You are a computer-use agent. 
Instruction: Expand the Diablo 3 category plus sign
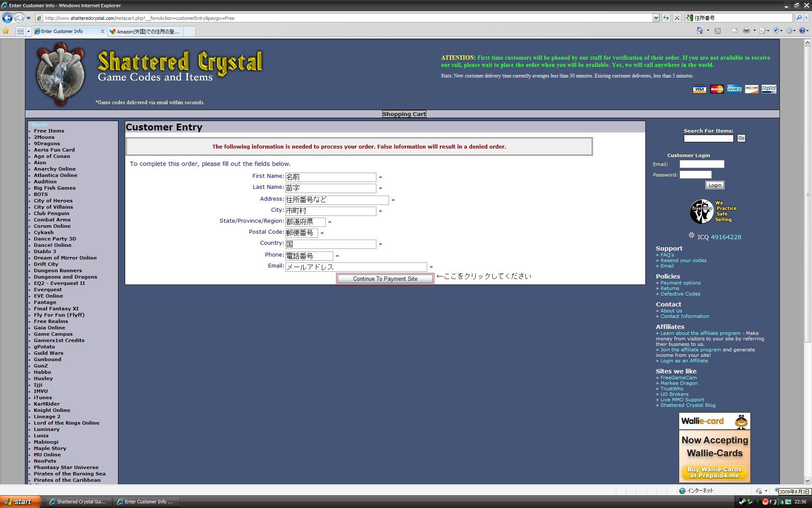pos(30,252)
